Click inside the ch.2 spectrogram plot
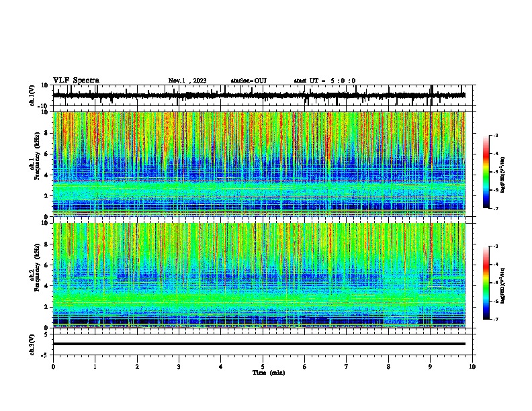532x411 pixels. click(259, 275)
